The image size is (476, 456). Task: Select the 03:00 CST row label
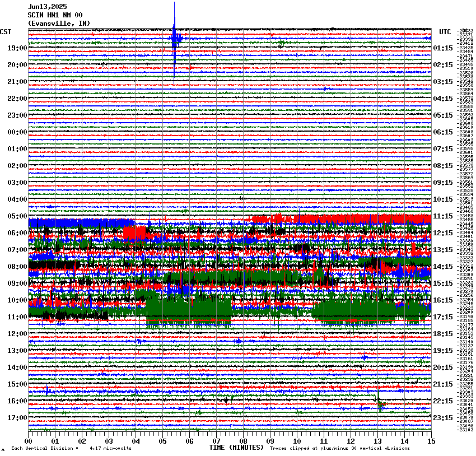[17, 183]
